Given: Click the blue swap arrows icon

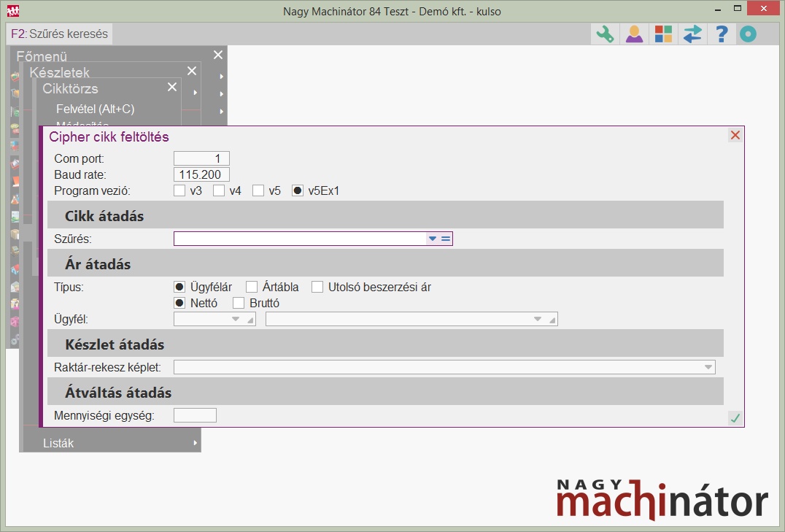Looking at the screenshot, I should point(692,34).
